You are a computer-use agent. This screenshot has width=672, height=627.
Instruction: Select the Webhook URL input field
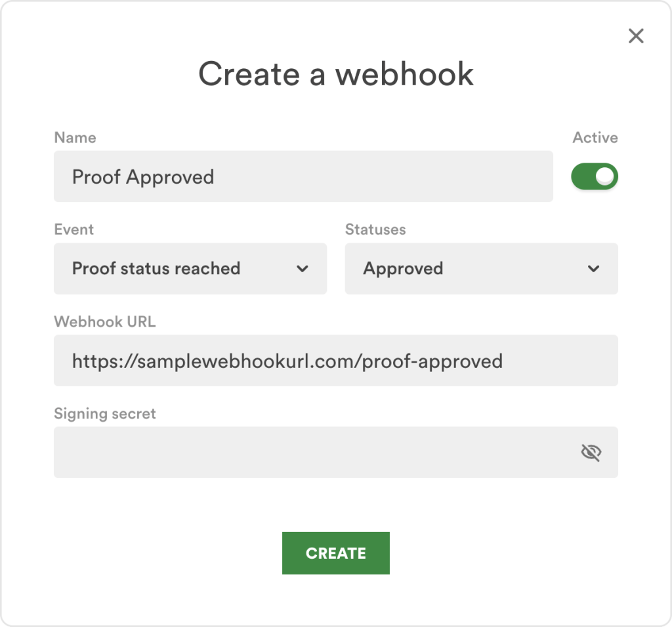[335, 361]
